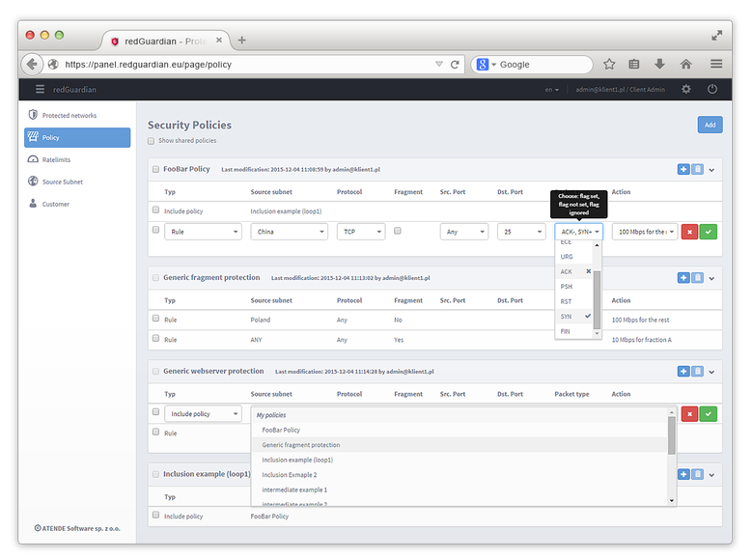The height and width of the screenshot is (560, 752).
Task: Click the browser URL address field
Action: point(246,65)
